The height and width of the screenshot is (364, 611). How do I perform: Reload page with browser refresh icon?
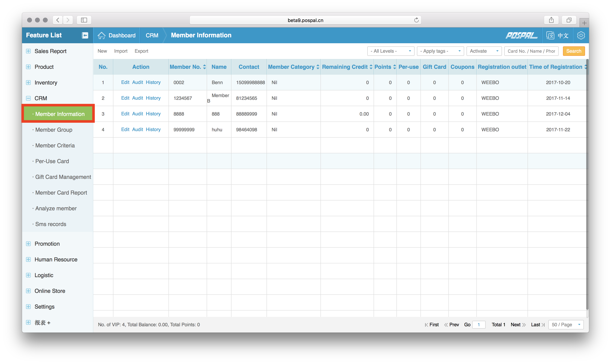416,20
